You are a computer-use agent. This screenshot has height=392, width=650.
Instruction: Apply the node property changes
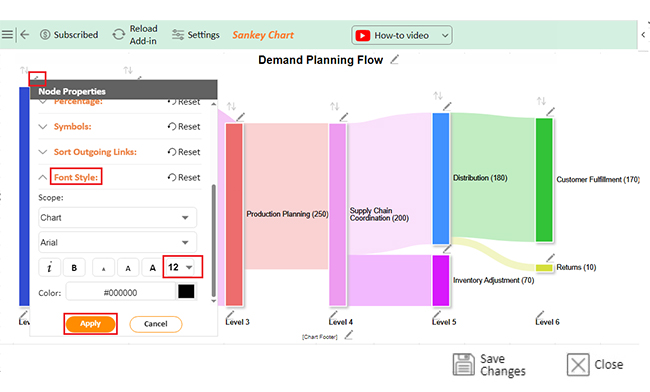(x=90, y=324)
